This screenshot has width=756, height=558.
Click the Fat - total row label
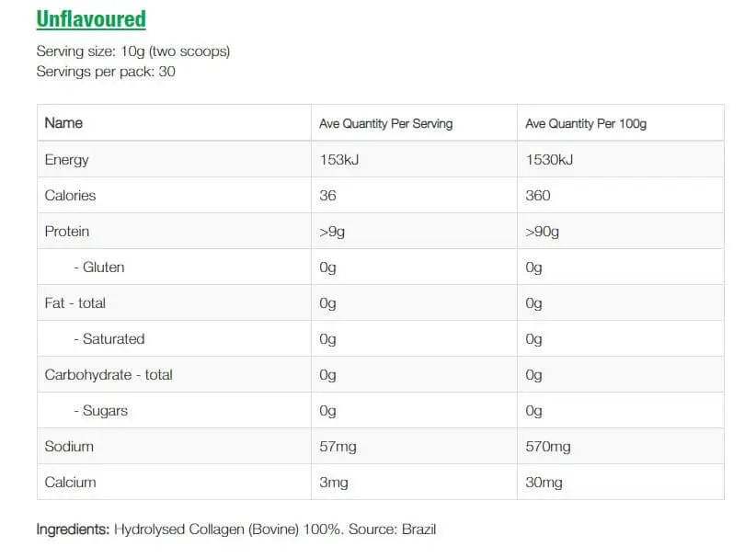pyautogui.click(x=74, y=303)
